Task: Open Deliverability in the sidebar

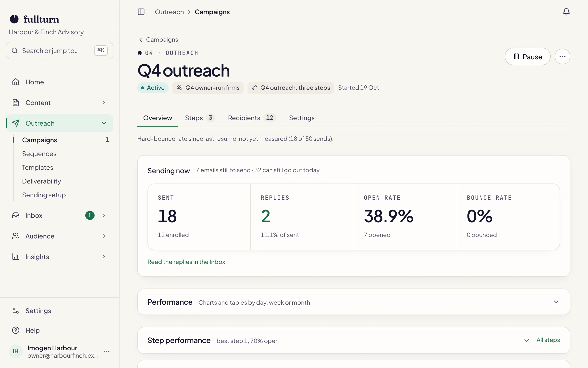Action: click(x=41, y=181)
